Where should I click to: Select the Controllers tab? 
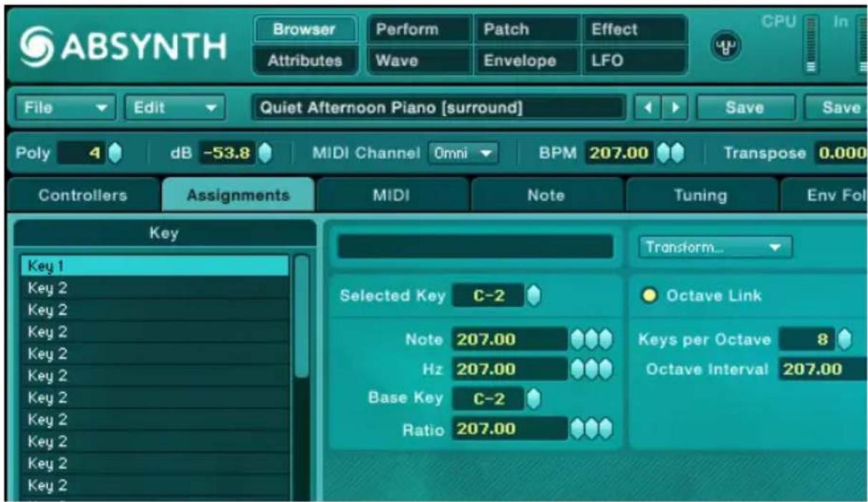tap(83, 195)
